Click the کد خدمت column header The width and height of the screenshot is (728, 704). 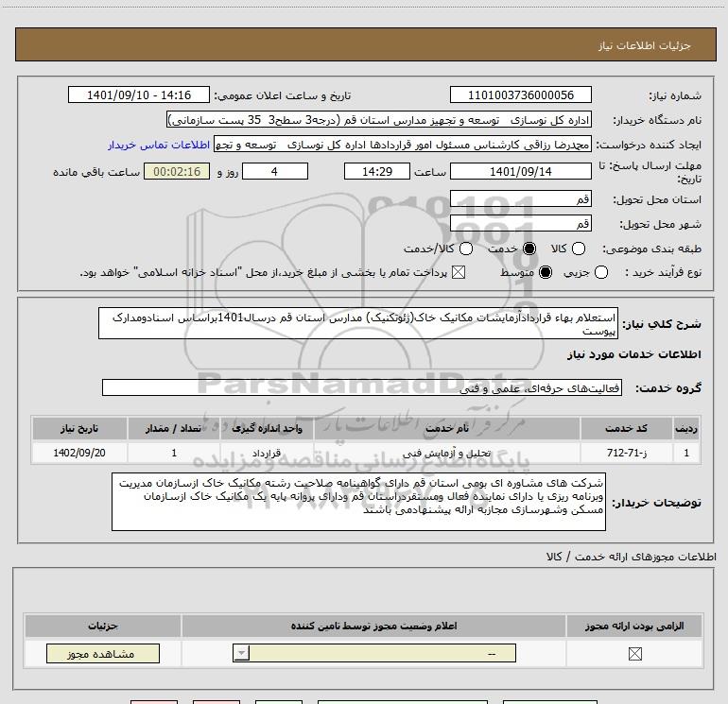pyautogui.click(x=626, y=428)
